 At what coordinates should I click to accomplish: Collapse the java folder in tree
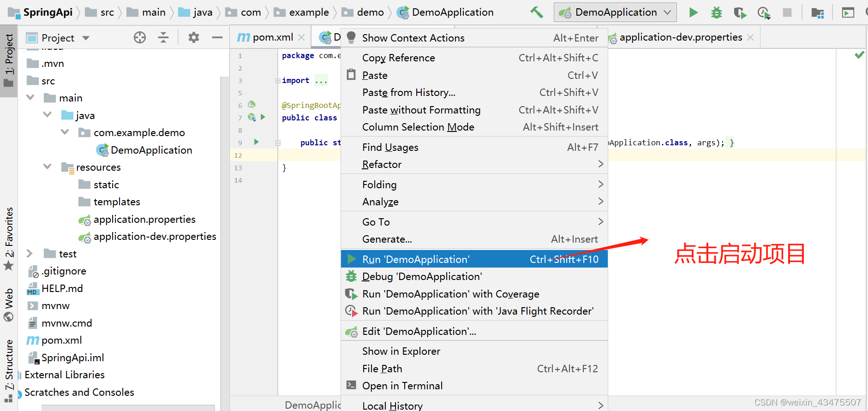coord(48,115)
